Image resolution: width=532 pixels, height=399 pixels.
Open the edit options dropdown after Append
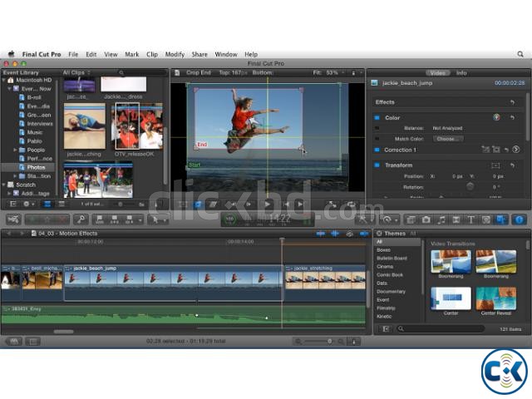pyautogui.click(x=140, y=220)
